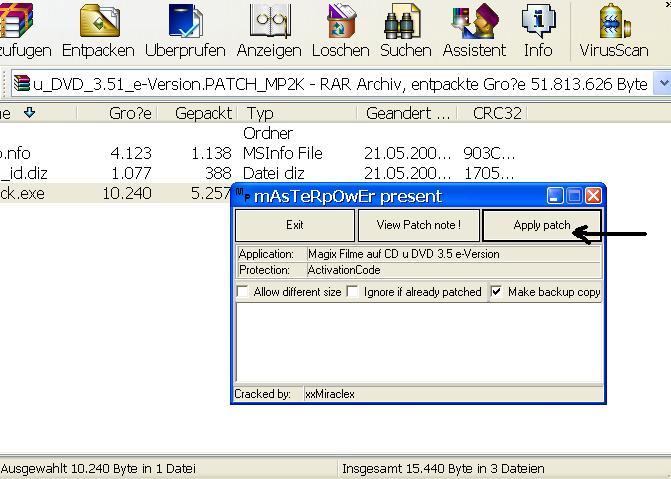Open the Anzeigen viewer icon
The image size is (671, 479).
(269, 24)
